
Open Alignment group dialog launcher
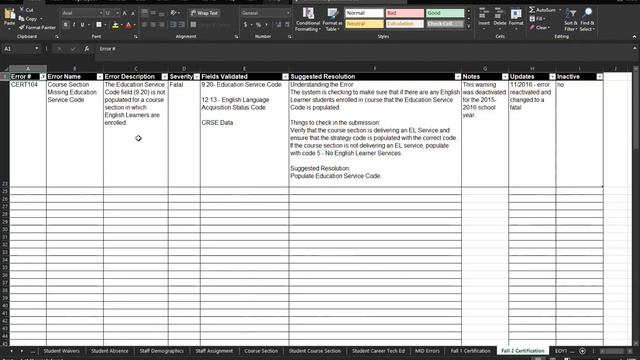click(236, 37)
